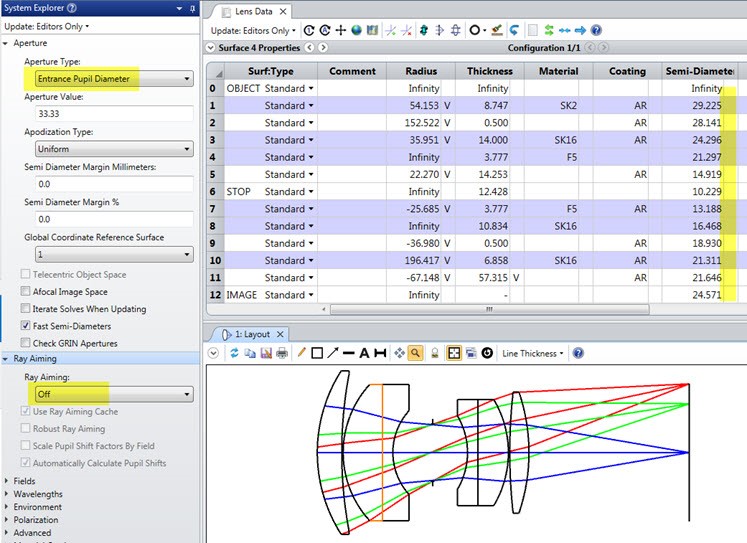Print the Layout window
Screen dimensions: 747x543
tap(282, 353)
